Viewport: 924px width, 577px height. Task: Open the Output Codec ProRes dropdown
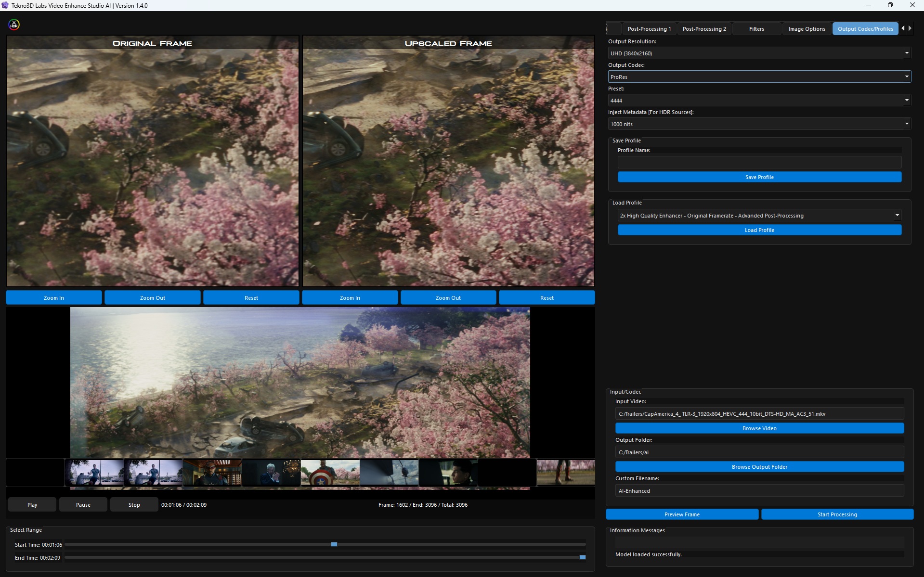point(759,77)
